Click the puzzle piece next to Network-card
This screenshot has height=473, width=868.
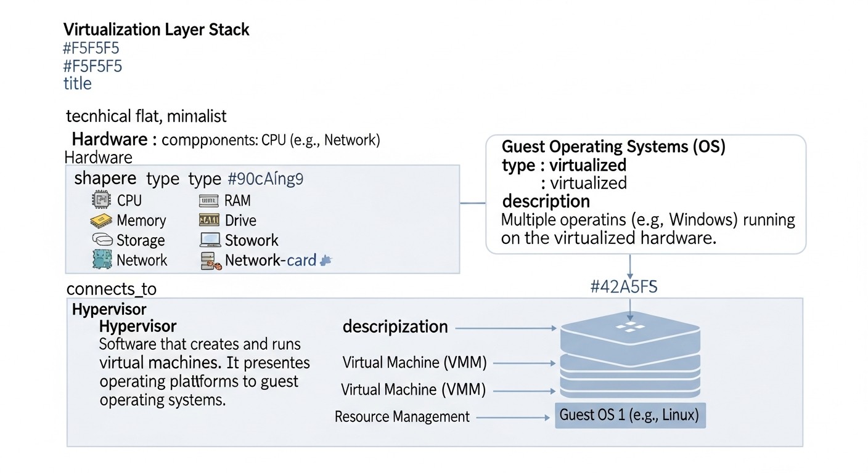click(x=325, y=260)
